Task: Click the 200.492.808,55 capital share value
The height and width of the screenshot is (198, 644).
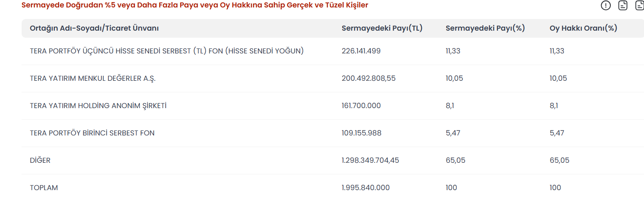Action: [x=369, y=78]
